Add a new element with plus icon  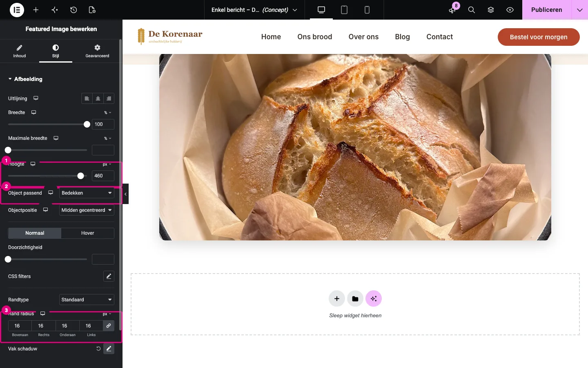pos(36,10)
